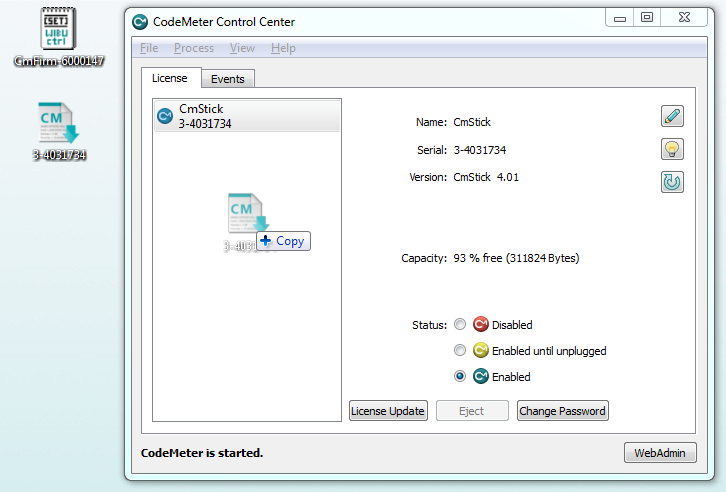Open WebAdmin via the button
This screenshot has height=492, width=726.
660,453
